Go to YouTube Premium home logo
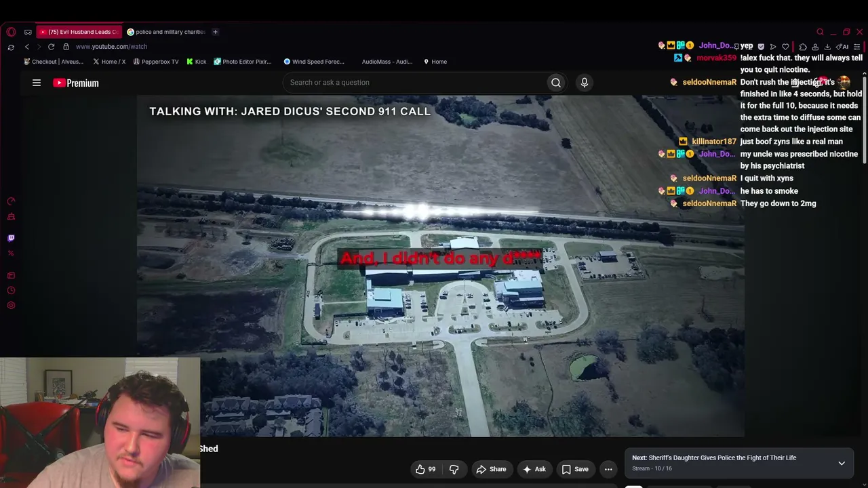Image resolution: width=868 pixels, height=488 pixels. pyautogui.click(x=76, y=83)
